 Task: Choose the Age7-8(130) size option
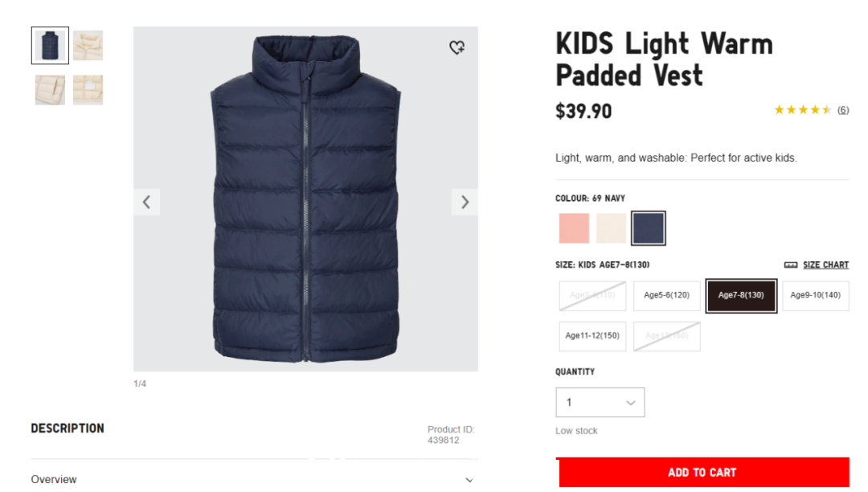(741, 296)
